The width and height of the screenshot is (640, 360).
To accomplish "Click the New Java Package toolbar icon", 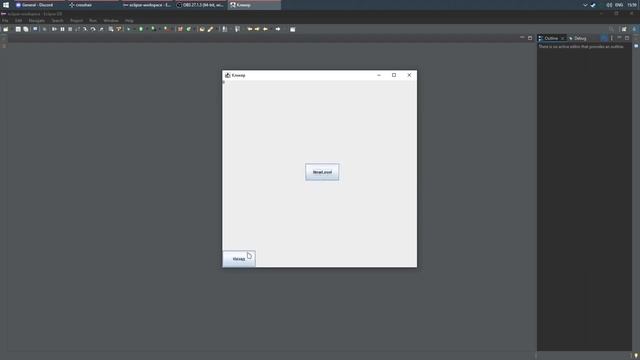I will coord(180,29).
